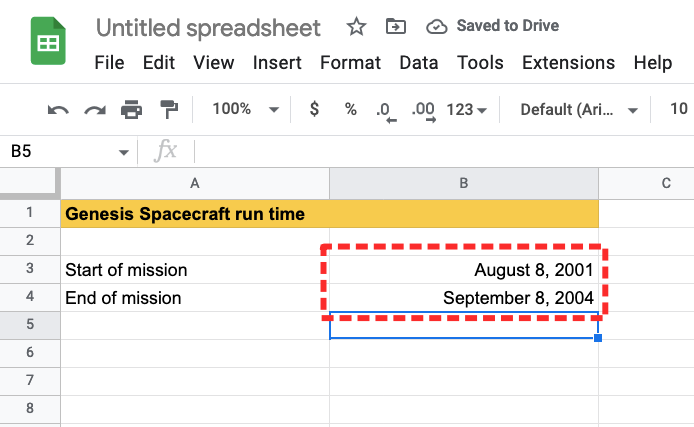Increase decimal places button
The width and height of the screenshot is (694, 427).
[x=423, y=110]
